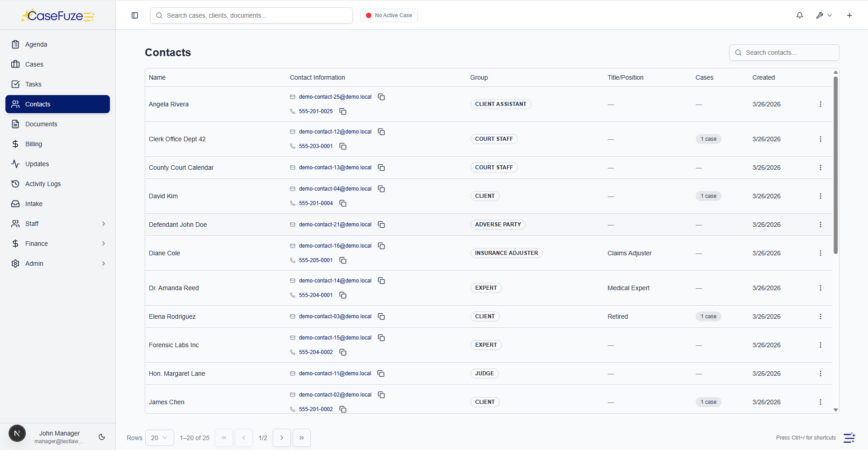Image resolution: width=868 pixels, height=450 pixels.
Task: Go to the next page of contacts
Action: 281,437
